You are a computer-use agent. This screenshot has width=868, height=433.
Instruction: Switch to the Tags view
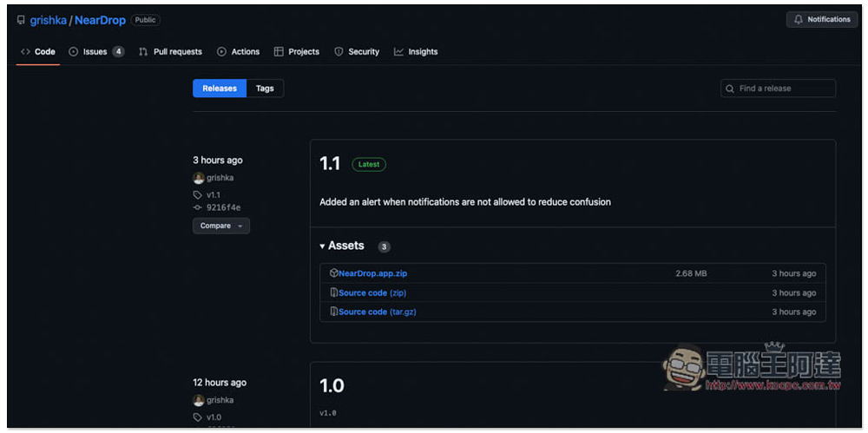[x=265, y=89]
